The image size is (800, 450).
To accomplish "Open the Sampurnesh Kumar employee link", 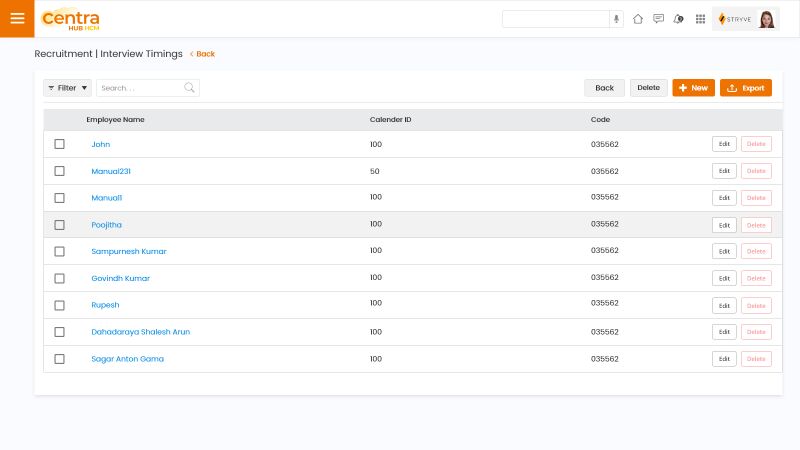I will coord(128,252).
